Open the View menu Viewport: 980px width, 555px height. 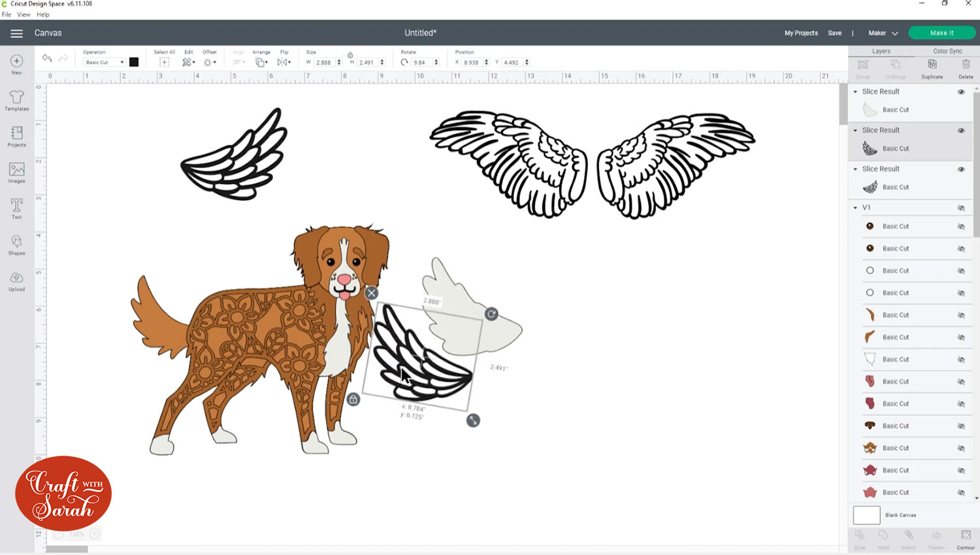pyautogui.click(x=24, y=14)
